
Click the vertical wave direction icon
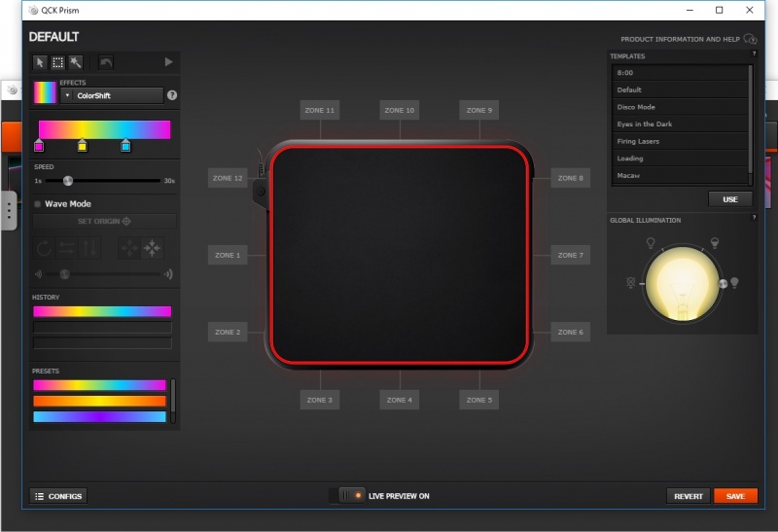click(x=89, y=248)
